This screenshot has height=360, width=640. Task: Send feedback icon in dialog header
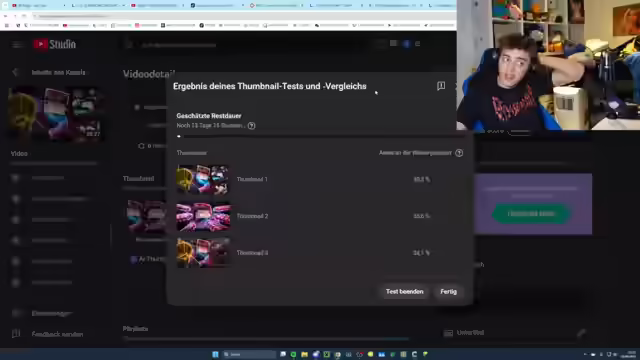point(441,86)
